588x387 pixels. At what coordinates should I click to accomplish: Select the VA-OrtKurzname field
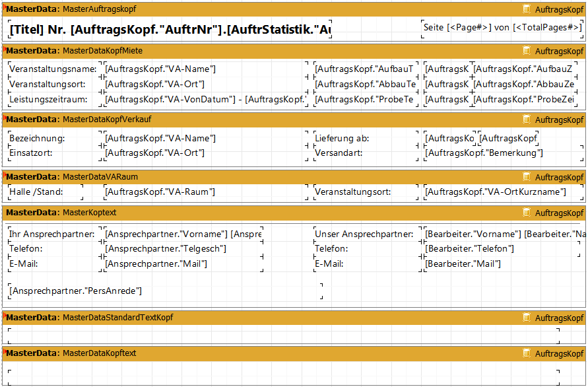(504, 192)
